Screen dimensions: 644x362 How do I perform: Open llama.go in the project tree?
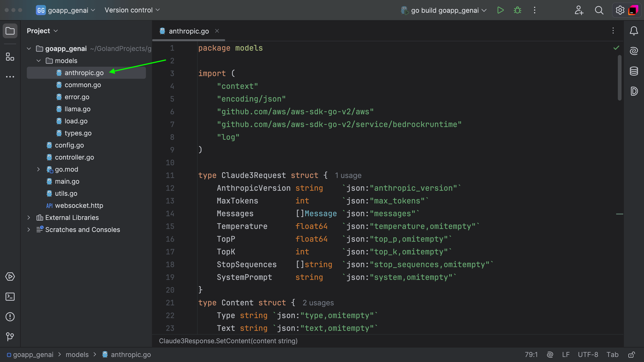77,109
